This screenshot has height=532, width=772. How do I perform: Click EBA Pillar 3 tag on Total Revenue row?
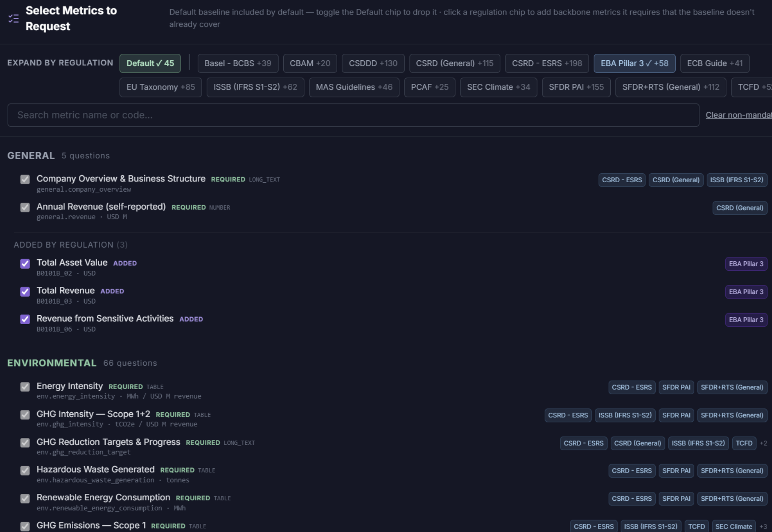click(x=746, y=292)
